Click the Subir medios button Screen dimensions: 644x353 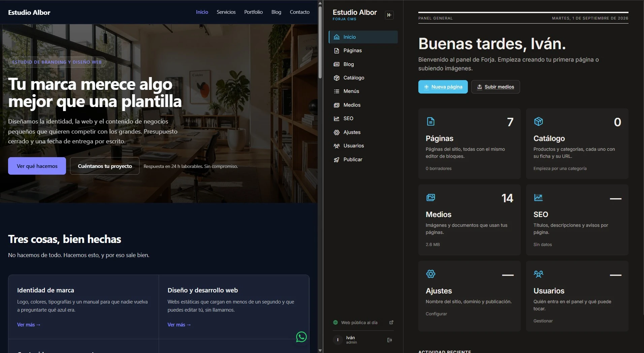pyautogui.click(x=495, y=87)
